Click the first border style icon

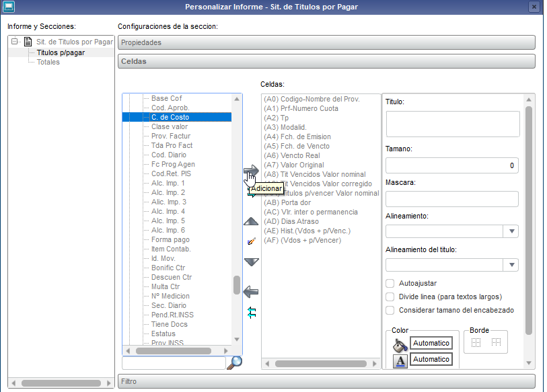click(x=476, y=342)
